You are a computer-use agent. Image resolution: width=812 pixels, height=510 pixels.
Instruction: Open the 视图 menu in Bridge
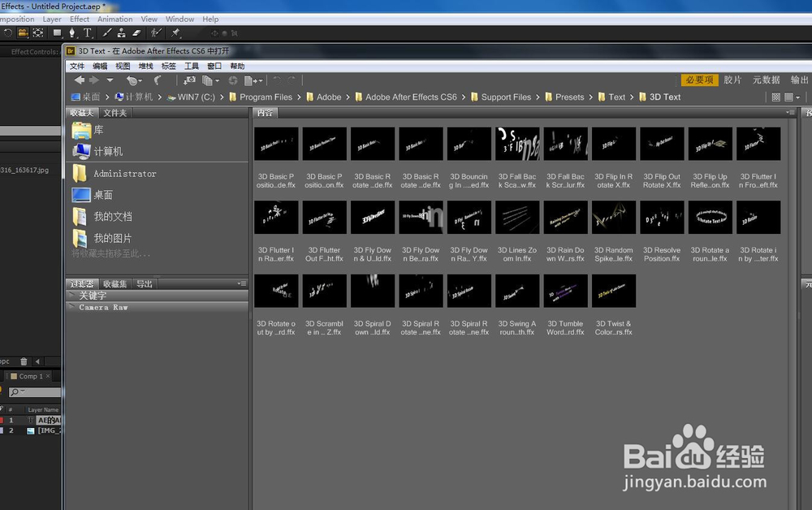click(123, 67)
